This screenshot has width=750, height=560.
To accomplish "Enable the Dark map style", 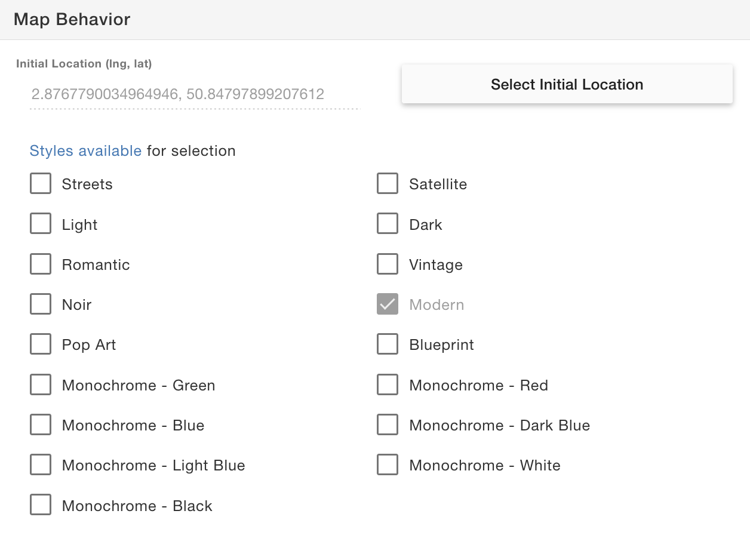I will (388, 224).
